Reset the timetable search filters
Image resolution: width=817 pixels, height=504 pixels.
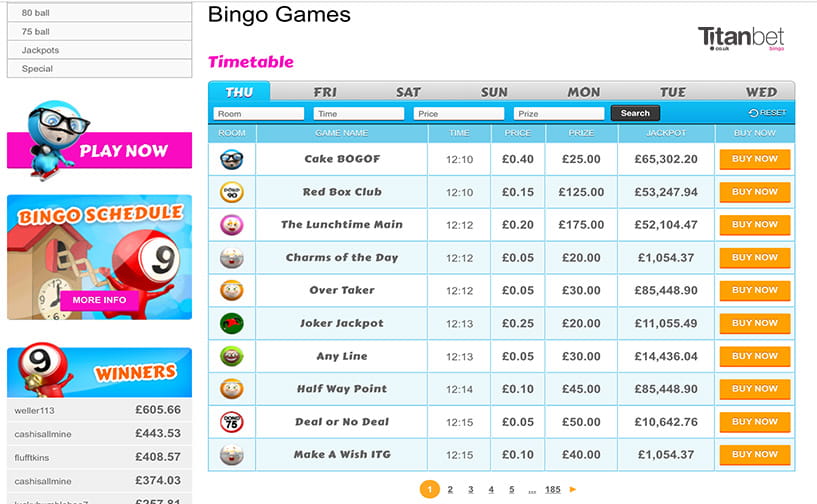(x=768, y=113)
